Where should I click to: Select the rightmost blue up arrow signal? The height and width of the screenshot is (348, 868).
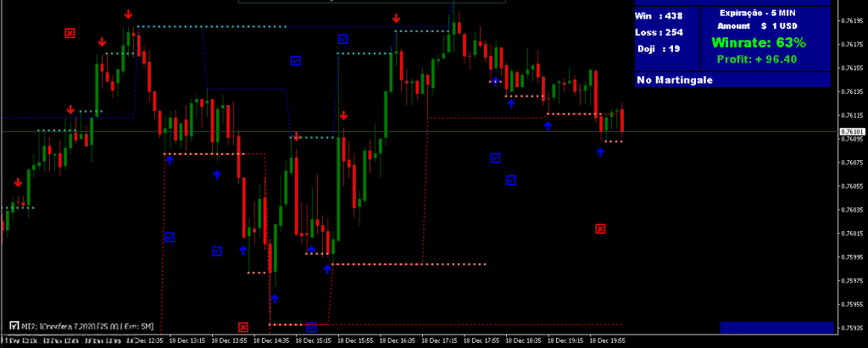click(600, 152)
